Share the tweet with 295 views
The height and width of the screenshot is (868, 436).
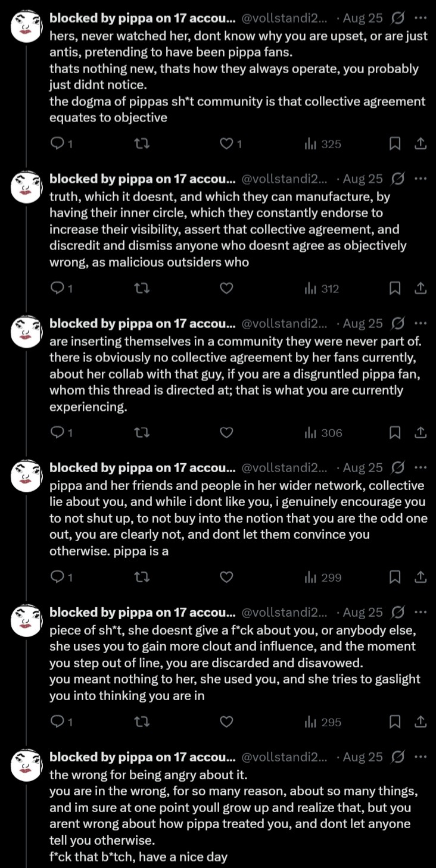coord(420,722)
